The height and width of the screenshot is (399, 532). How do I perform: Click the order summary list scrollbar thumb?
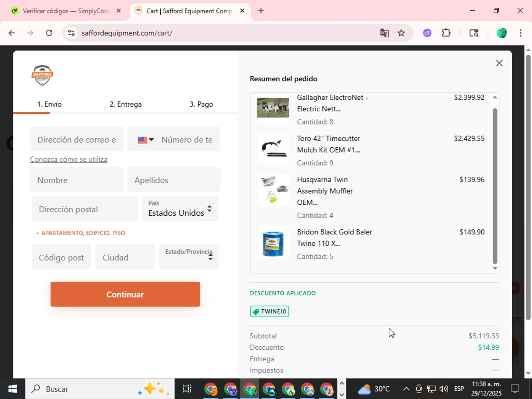tap(495, 186)
